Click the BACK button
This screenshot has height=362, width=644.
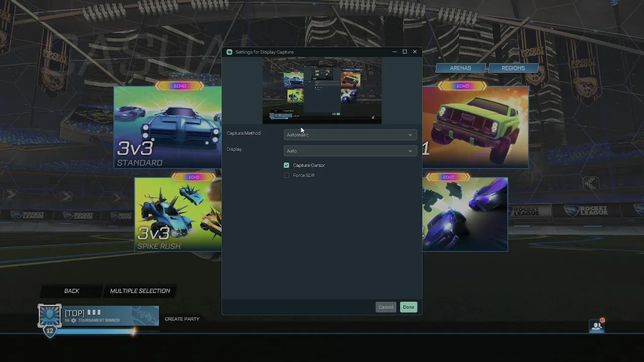[72, 291]
